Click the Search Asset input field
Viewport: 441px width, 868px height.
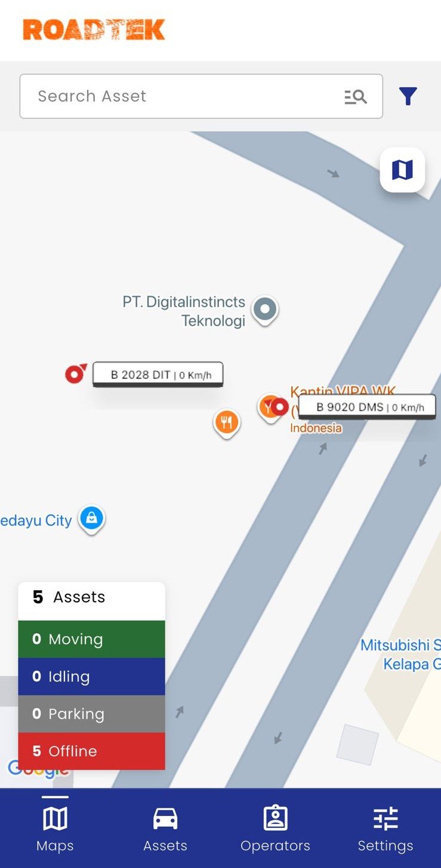point(201,96)
